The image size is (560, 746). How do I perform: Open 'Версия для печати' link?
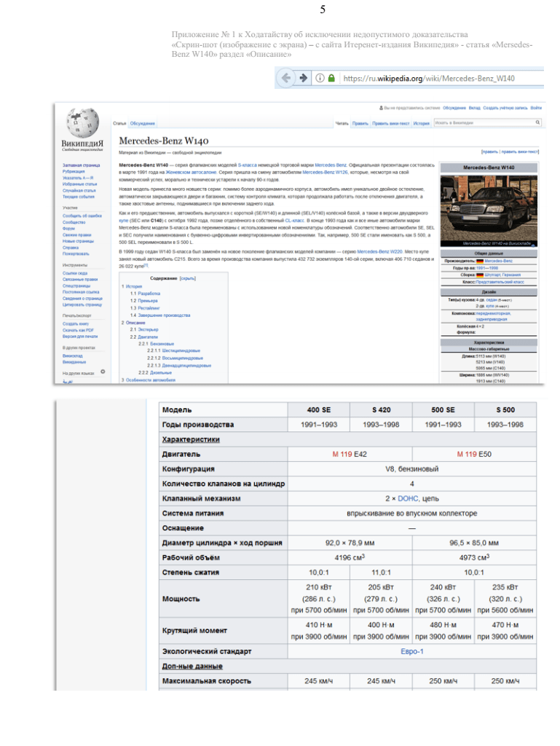tap(80, 336)
